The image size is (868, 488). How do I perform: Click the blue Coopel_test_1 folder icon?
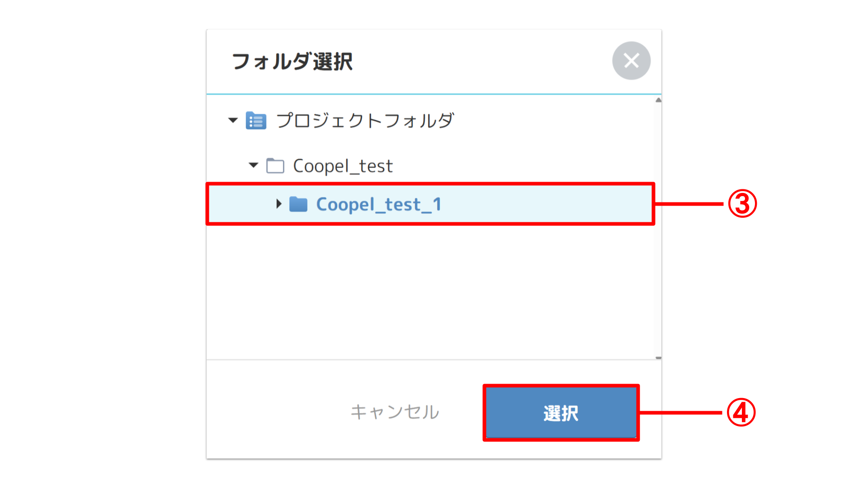coord(298,204)
